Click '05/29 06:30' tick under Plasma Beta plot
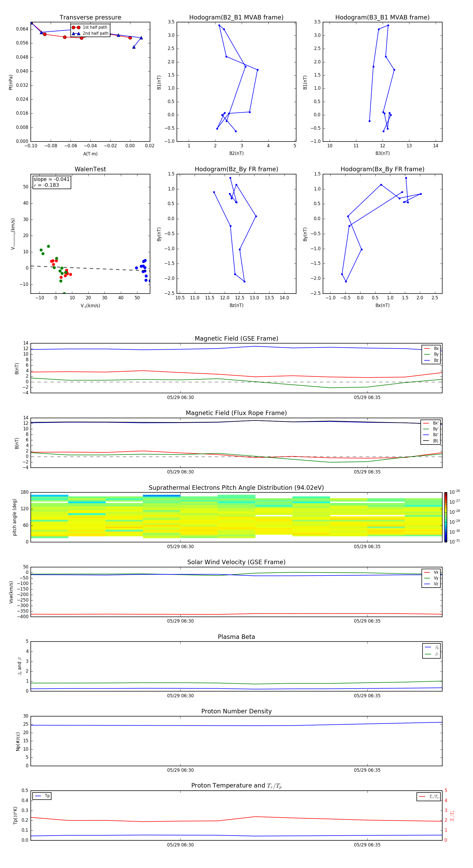This screenshot has width=473, height=868. click(x=181, y=695)
